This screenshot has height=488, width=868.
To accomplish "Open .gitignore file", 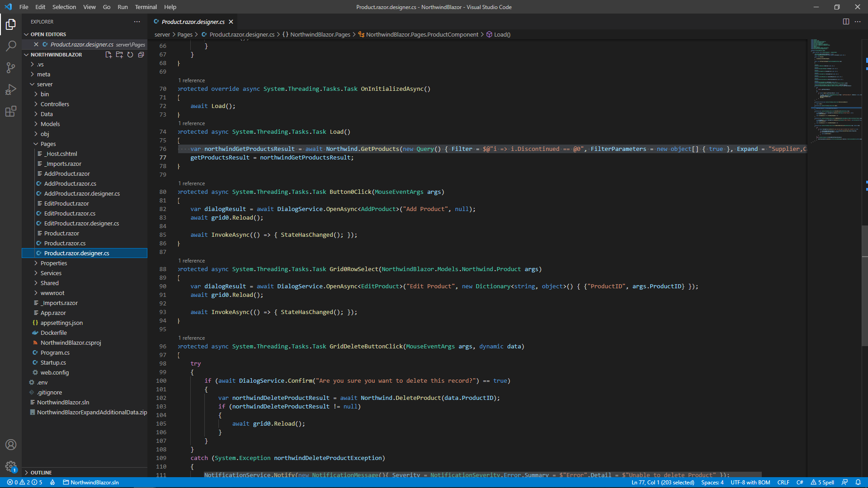I will [85, 393].
